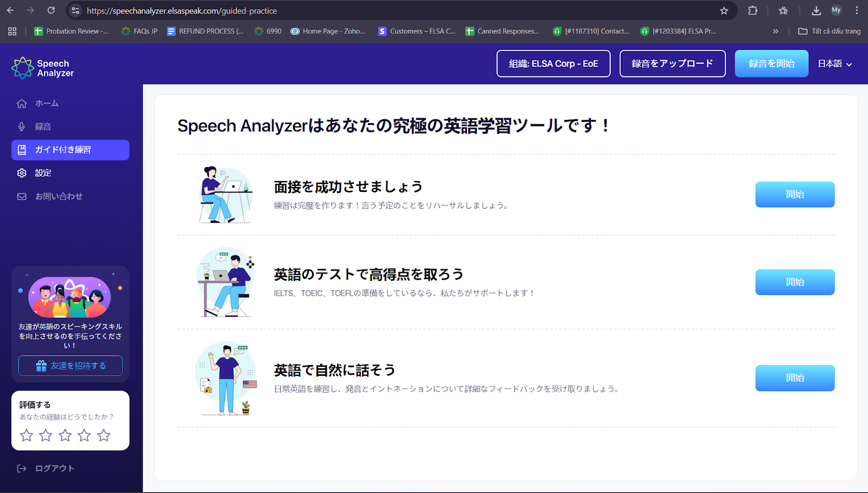Open the apps grid in bookmarks bar

(12, 31)
